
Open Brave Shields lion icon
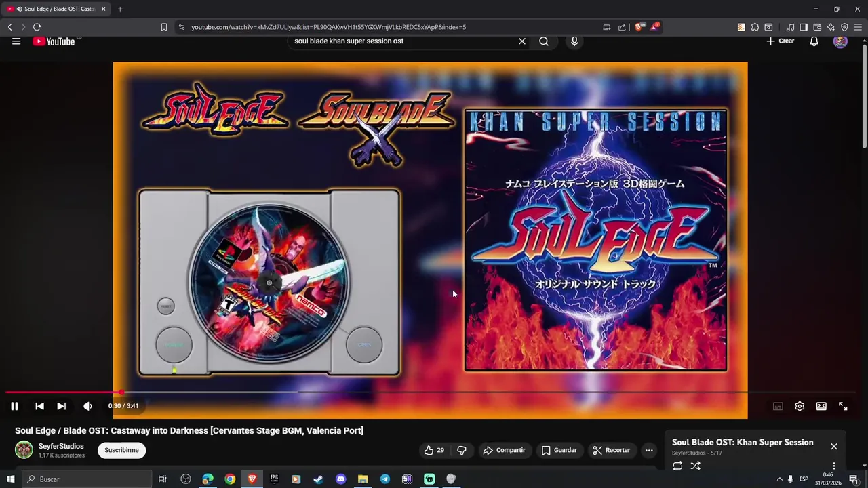pos(638,27)
